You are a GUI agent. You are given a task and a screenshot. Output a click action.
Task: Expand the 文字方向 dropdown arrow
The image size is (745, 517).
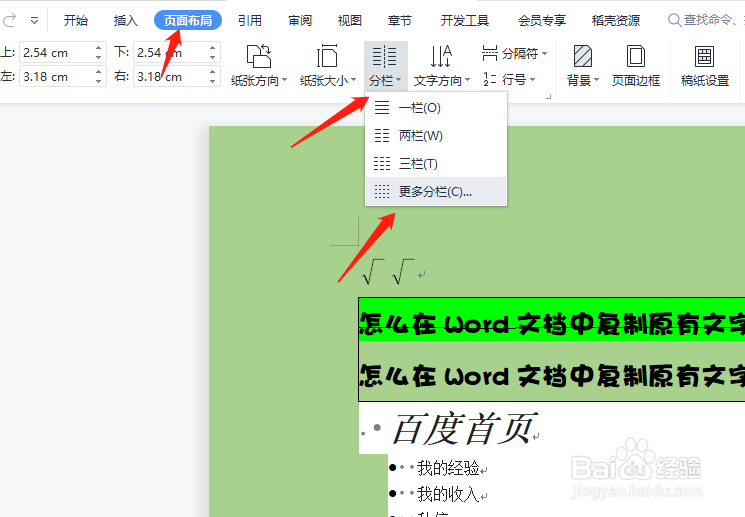[468, 80]
